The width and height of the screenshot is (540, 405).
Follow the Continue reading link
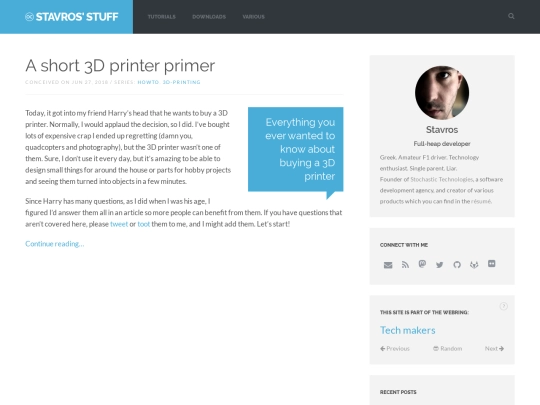(x=55, y=244)
